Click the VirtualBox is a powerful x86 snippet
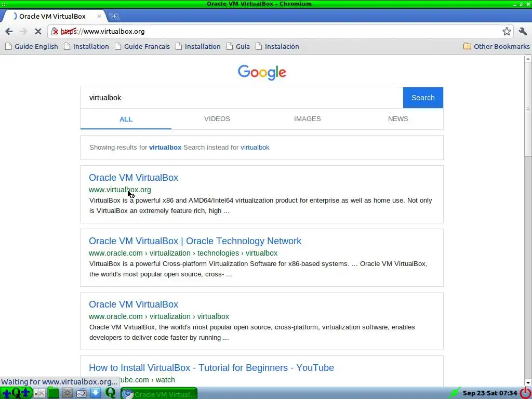This screenshot has height=399, width=532. 261,206
